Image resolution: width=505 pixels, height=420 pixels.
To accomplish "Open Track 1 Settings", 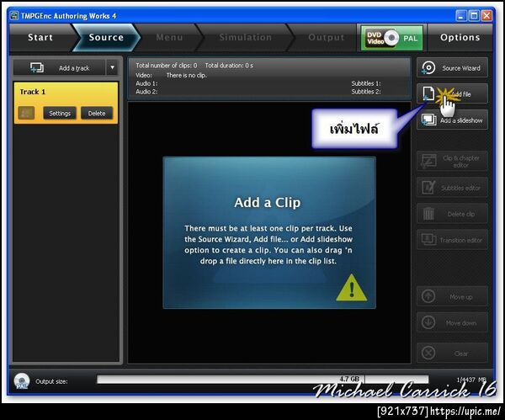I will (x=60, y=113).
